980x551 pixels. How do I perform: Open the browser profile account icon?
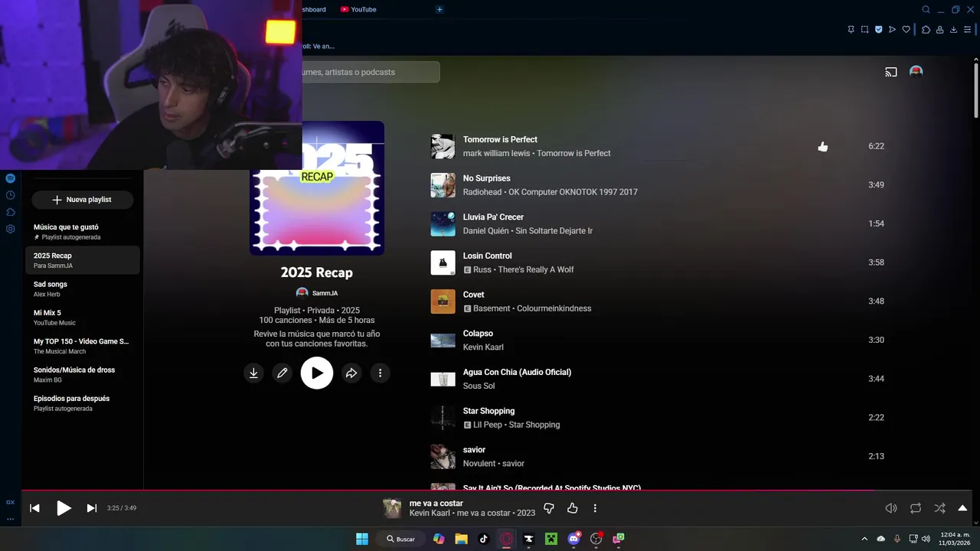[939, 30]
